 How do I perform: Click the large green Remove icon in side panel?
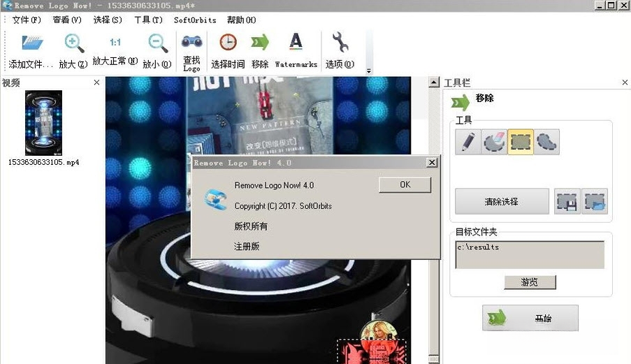coord(460,102)
